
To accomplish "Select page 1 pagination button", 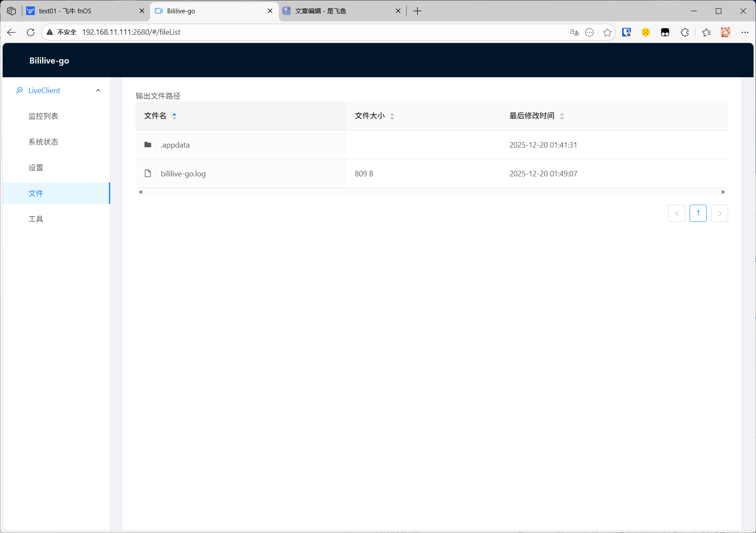I will (698, 213).
